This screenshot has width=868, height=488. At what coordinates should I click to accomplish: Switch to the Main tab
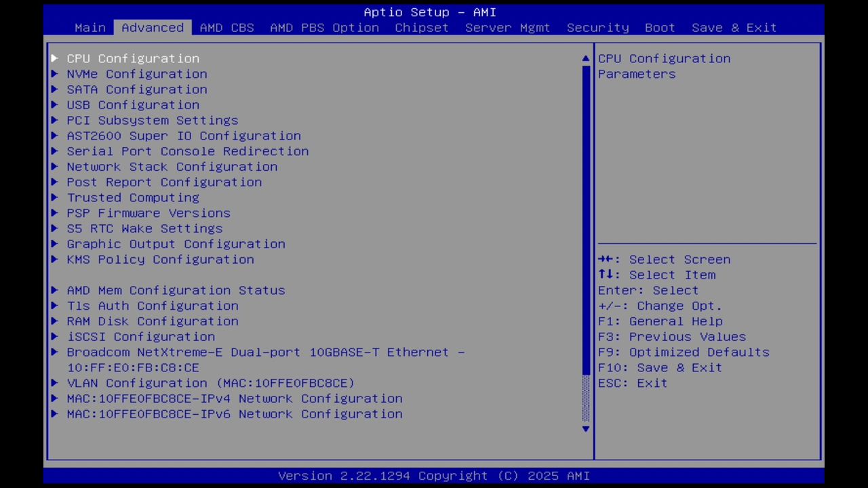[x=90, y=28]
